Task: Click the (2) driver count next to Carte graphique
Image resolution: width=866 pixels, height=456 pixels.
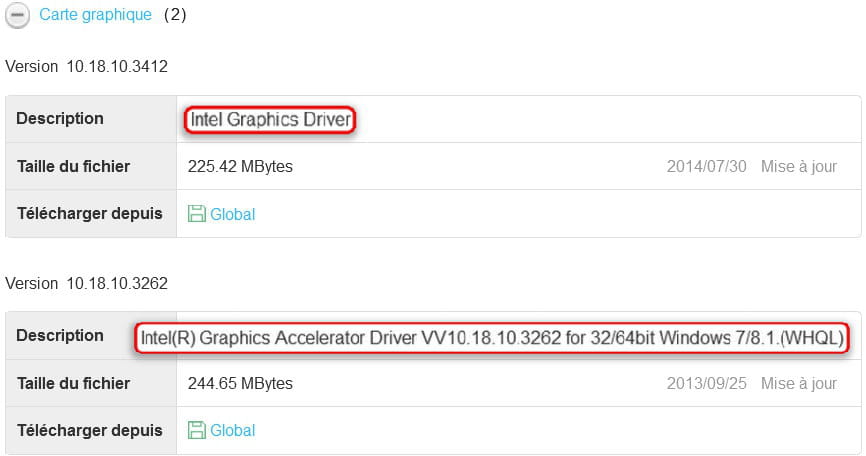Action: 175,14
